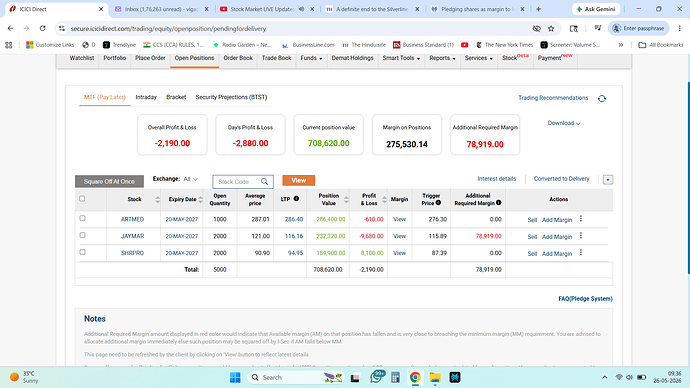
Task: Sort table by Position Value arrows
Action: pyautogui.click(x=346, y=200)
